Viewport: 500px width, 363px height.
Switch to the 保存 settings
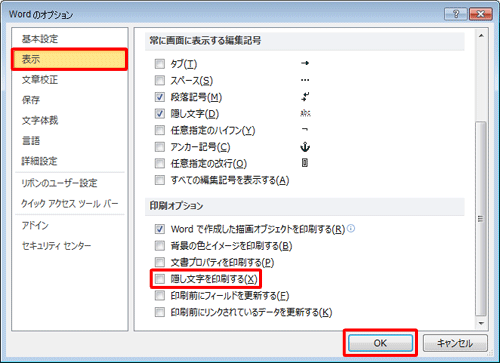point(31,100)
